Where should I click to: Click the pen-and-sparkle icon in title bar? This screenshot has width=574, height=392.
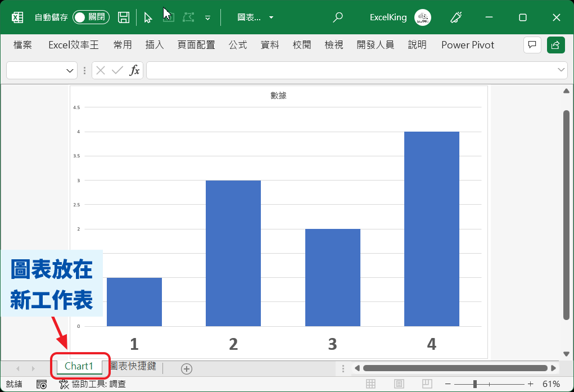456,17
